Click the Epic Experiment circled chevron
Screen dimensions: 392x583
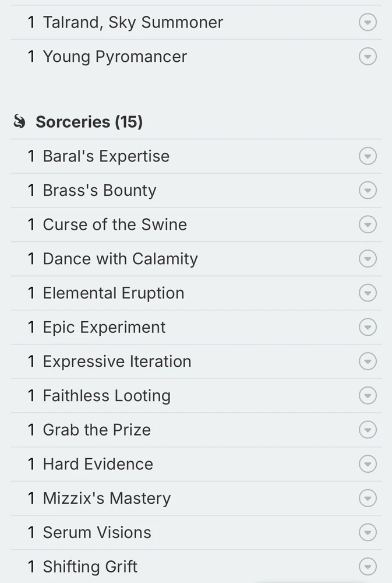point(368,327)
